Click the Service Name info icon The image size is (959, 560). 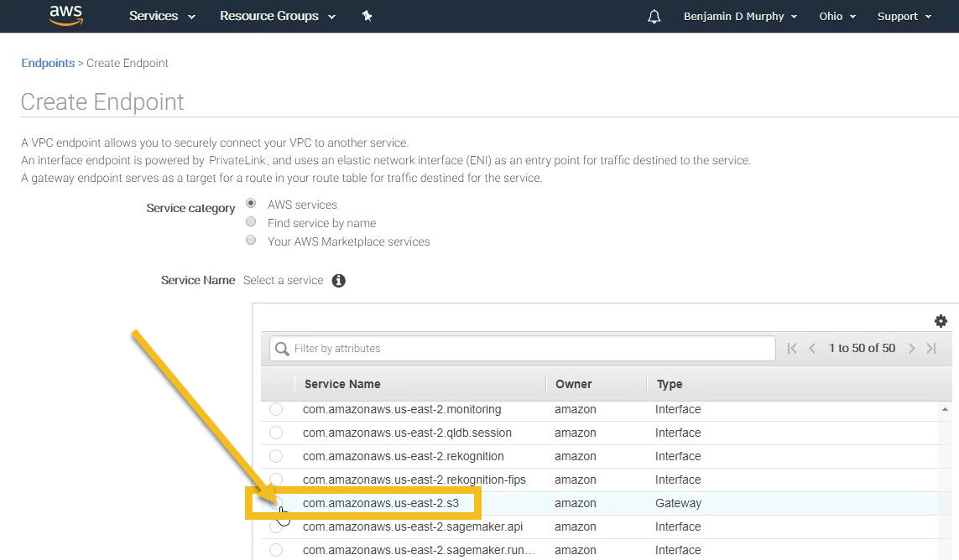(x=338, y=280)
